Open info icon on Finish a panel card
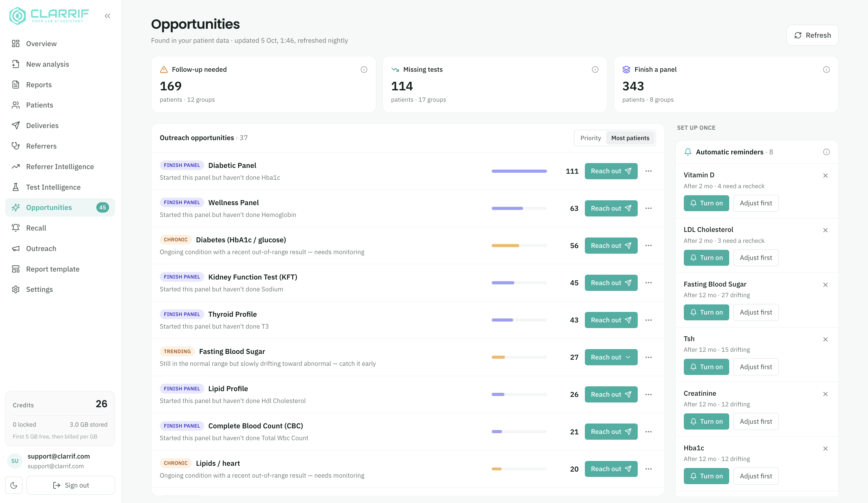The width and height of the screenshot is (868, 503). click(x=826, y=70)
